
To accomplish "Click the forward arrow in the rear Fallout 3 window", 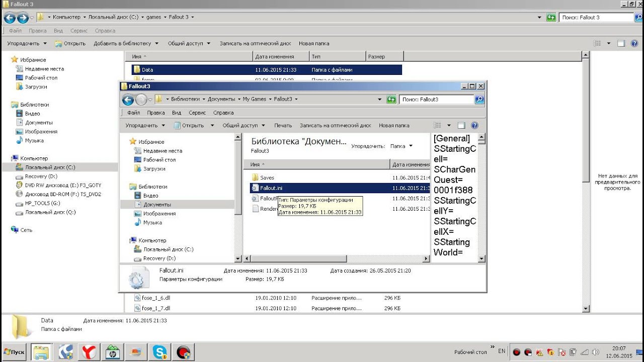I will coord(23,18).
